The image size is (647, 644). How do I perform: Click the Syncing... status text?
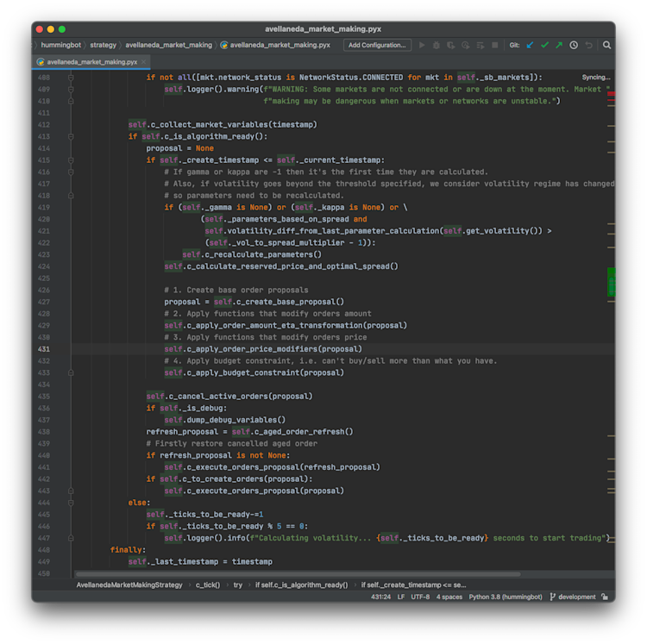(596, 78)
